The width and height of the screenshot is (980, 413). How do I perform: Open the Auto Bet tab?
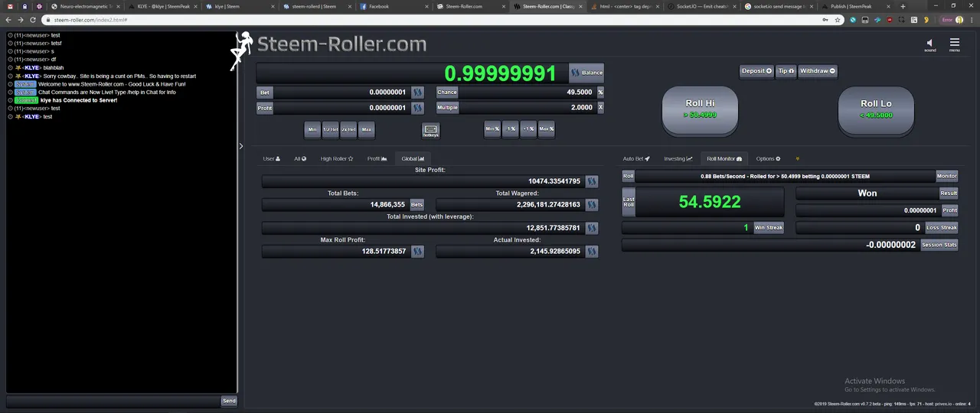click(x=636, y=159)
